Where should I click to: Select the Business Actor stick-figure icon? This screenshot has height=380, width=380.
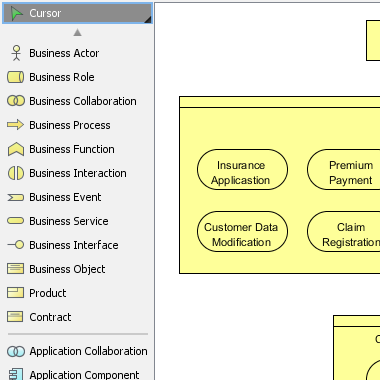16,53
